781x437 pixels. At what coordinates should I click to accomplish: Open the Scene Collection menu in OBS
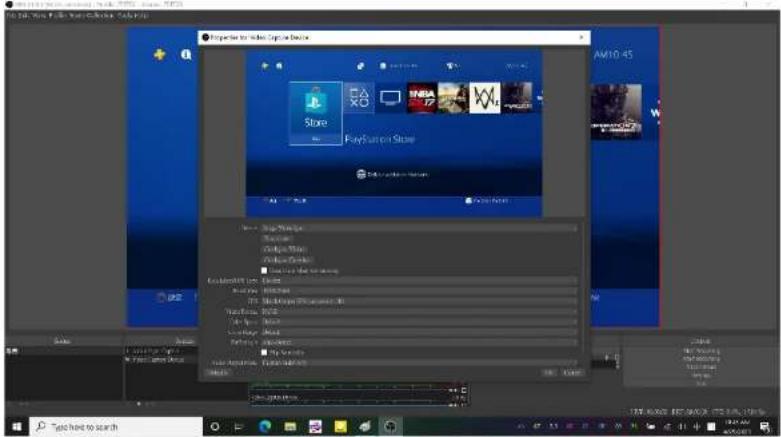[x=92, y=15]
